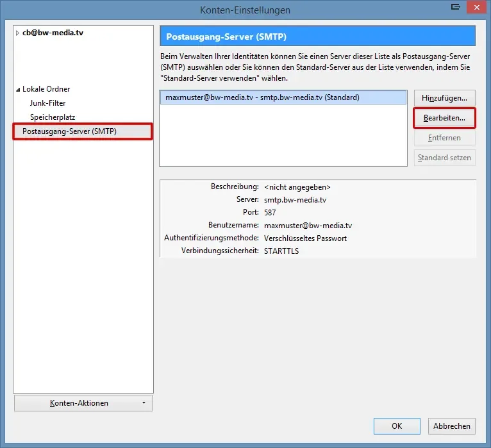Click the window restore icon in title bar

[455, 7]
